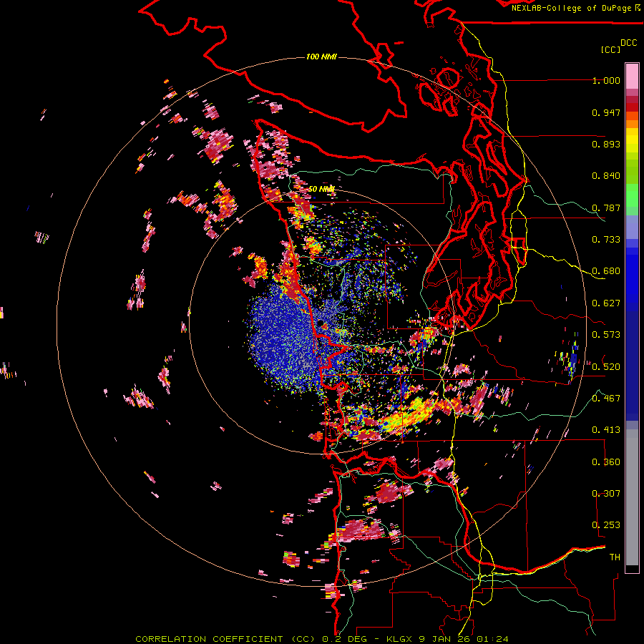The width and height of the screenshot is (644, 644).
Task: Select the 0.893 legend value
Action: click(606, 144)
